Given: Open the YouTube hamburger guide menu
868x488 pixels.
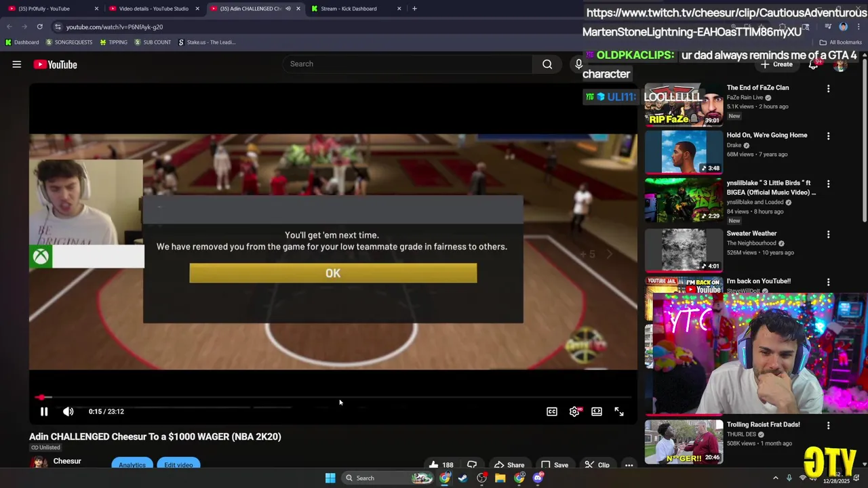Looking at the screenshot, I should (17, 64).
